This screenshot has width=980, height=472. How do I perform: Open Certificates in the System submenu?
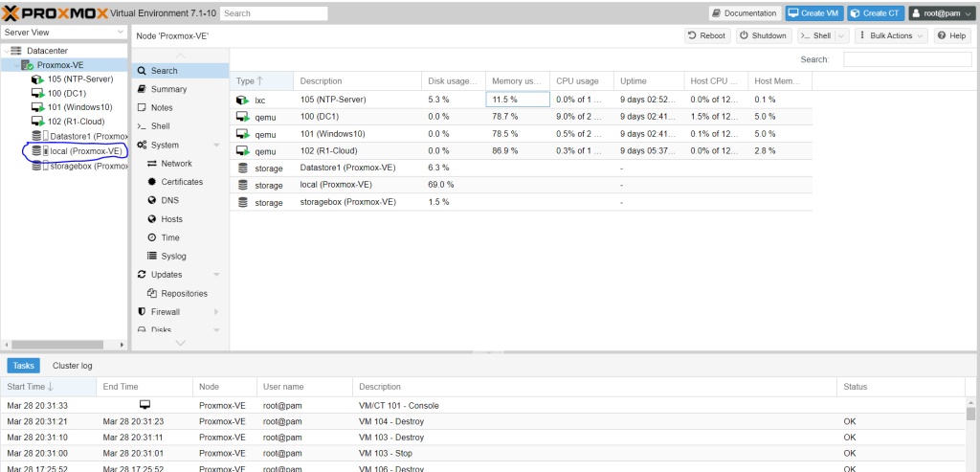pyautogui.click(x=181, y=182)
